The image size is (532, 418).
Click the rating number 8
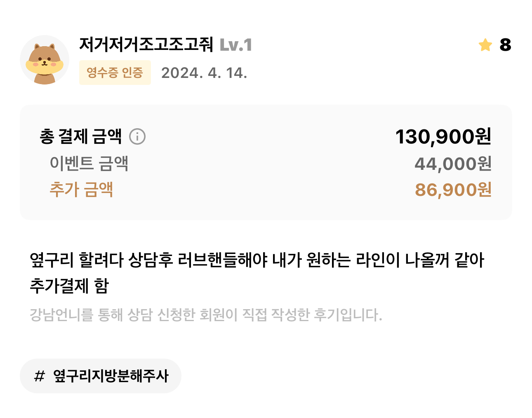[x=505, y=45]
